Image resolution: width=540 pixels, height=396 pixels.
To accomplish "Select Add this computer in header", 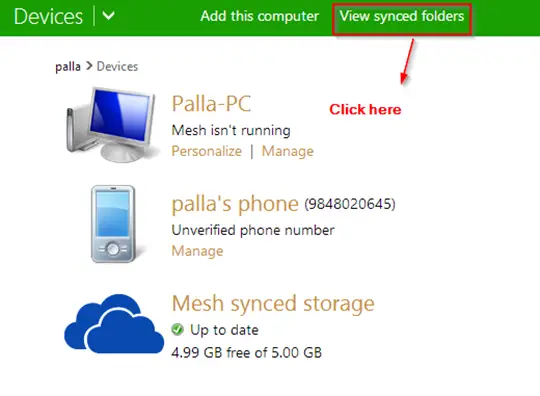I will click(x=260, y=16).
